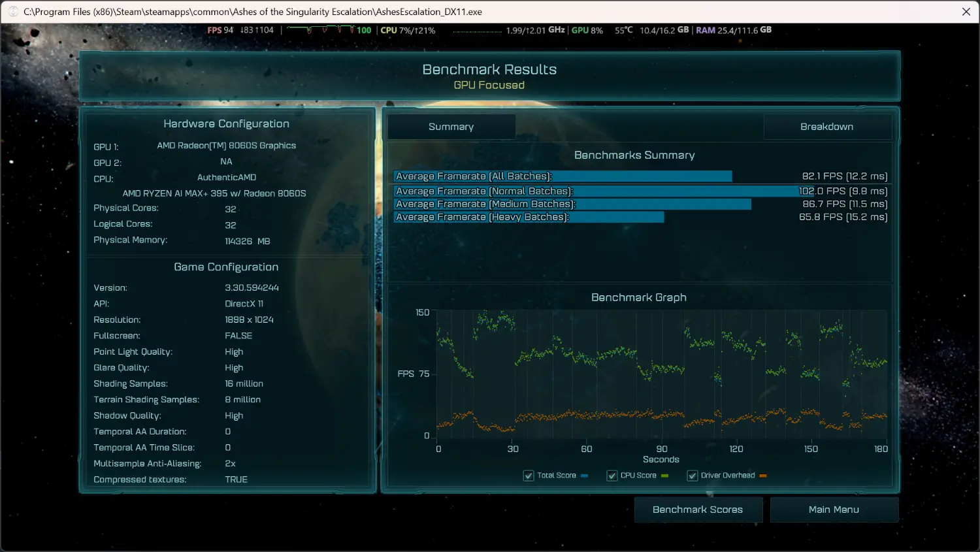
Task: Click the Benchmark Scores button
Action: pyautogui.click(x=698, y=510)
